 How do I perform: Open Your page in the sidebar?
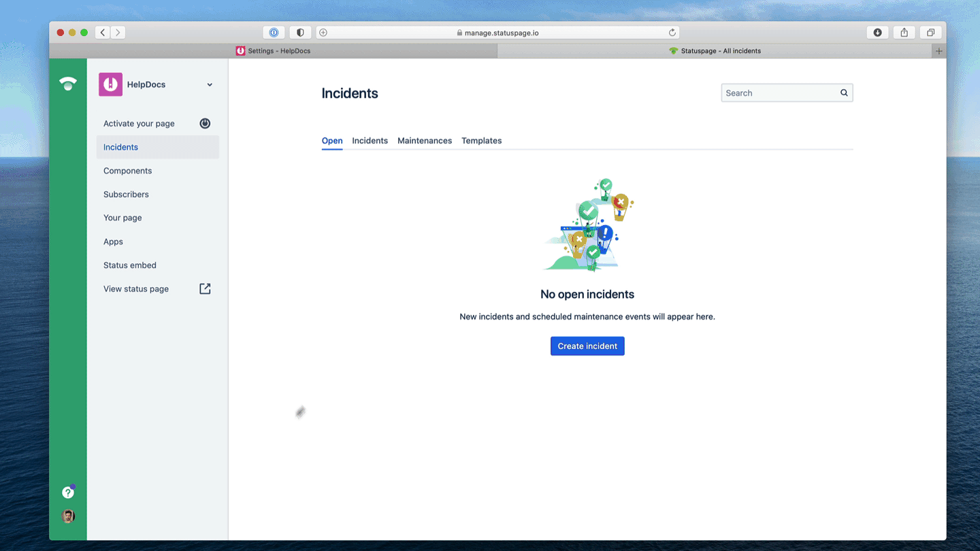pos(157,218)
